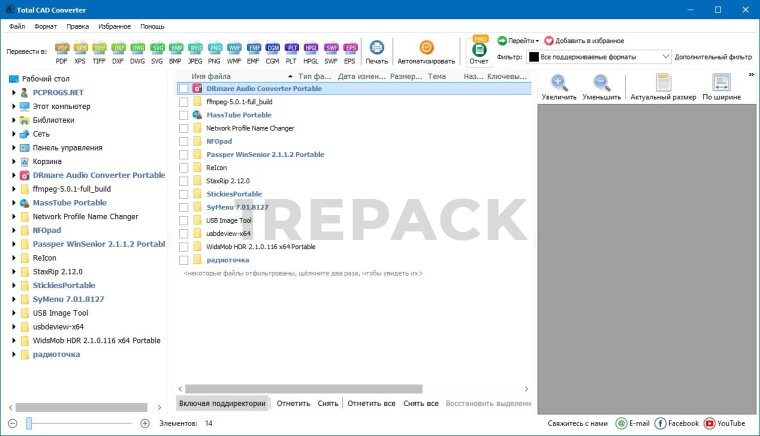Expand the Перейти dropdown arrow

(x=537, y=41)
